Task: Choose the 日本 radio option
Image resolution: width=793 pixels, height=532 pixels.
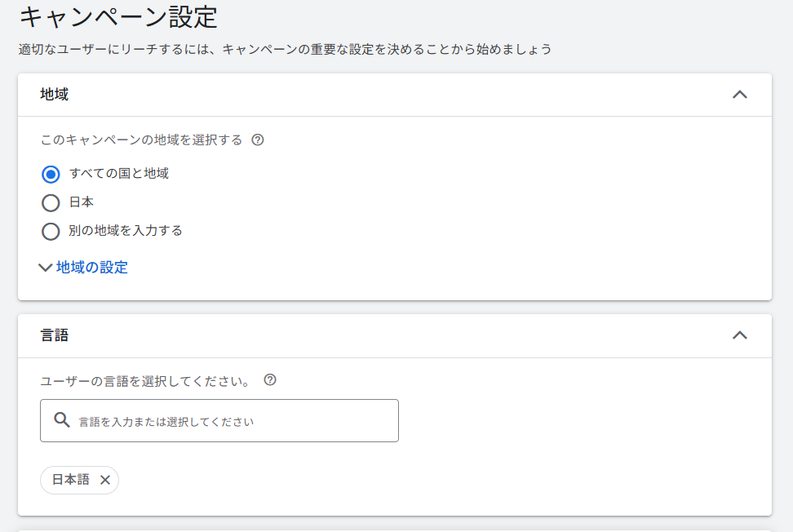Action: [x=51, y=202]
